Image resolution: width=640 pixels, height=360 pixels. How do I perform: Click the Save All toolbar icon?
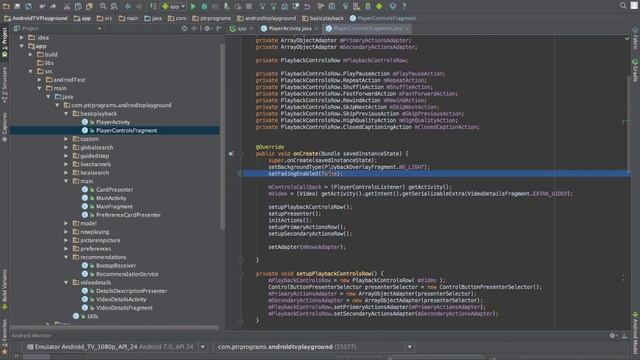click(17, 6)
